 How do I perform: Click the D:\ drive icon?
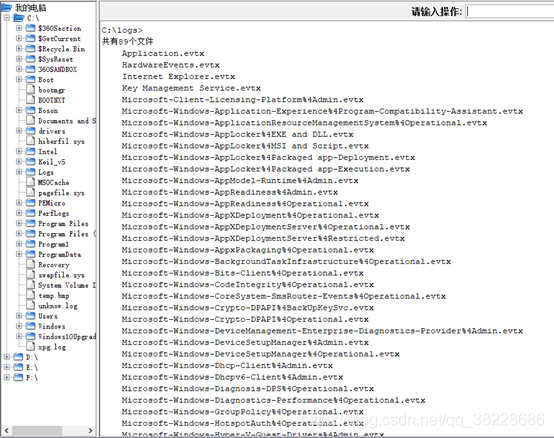(18, 357)
